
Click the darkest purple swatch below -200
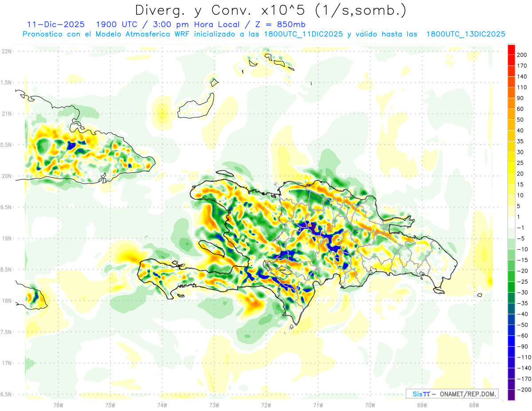point(511,395)
